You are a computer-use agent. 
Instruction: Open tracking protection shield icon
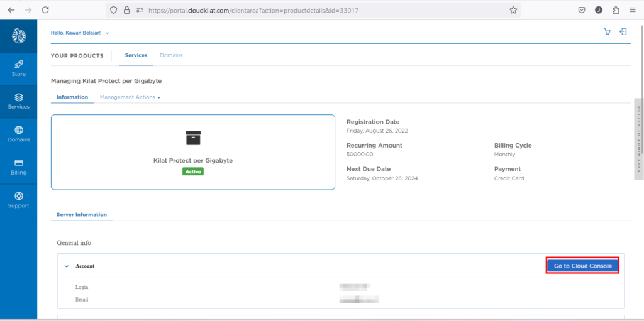tap(114, 10)
